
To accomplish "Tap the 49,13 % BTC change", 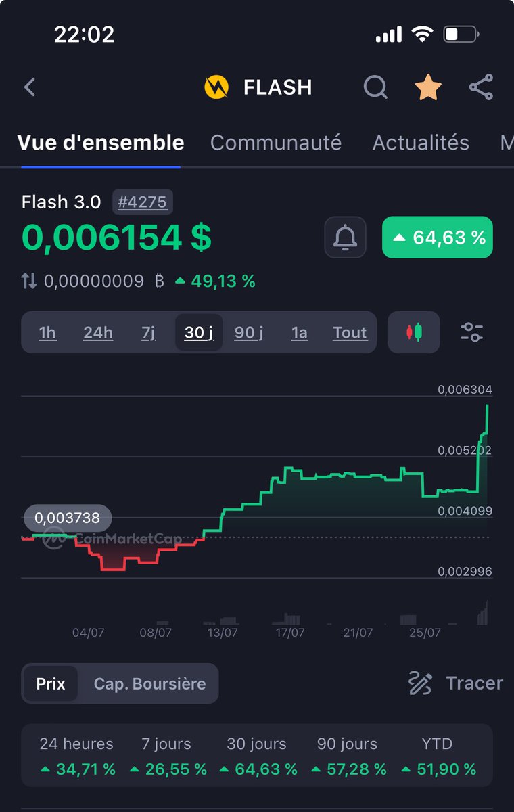I will (215, 281).
